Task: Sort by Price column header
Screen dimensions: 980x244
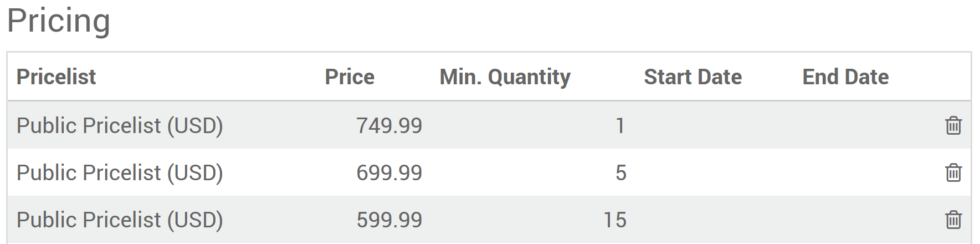Action: coord(350,77)
